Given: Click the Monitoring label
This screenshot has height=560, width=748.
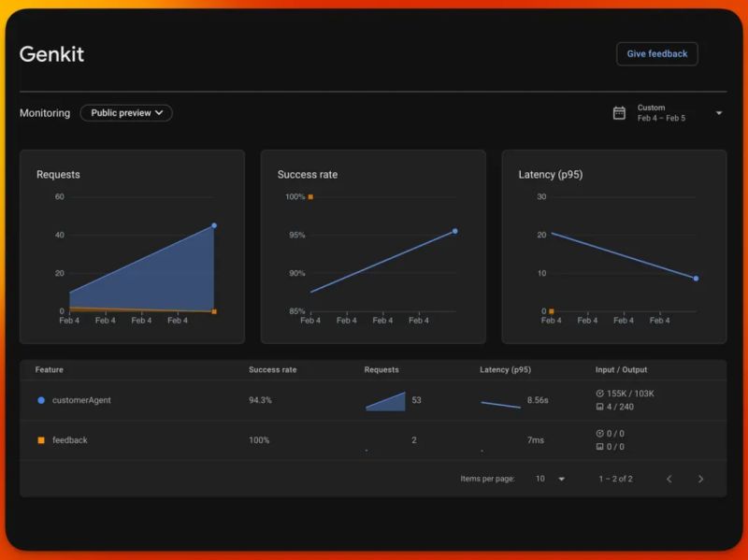Looking at the screenshot, I should coord(45,113).
